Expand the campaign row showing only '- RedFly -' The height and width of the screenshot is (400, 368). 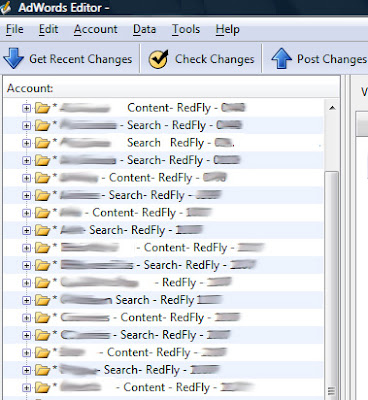pos(26,283)
